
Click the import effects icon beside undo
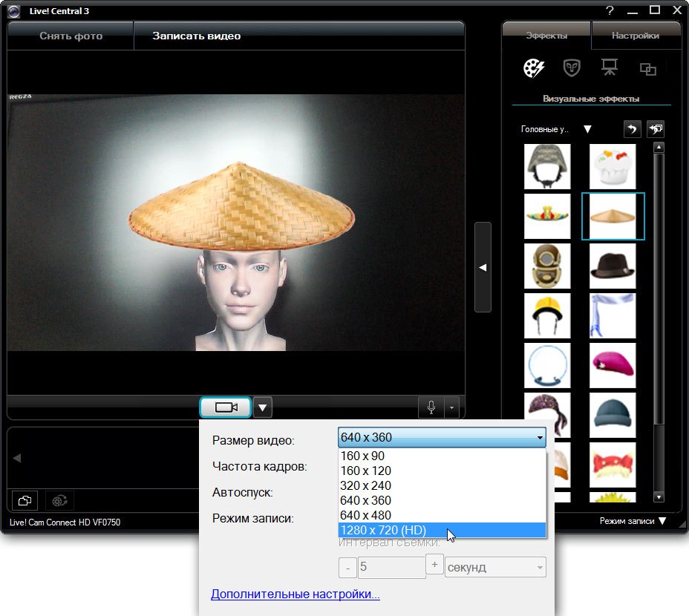pos(656,129)
